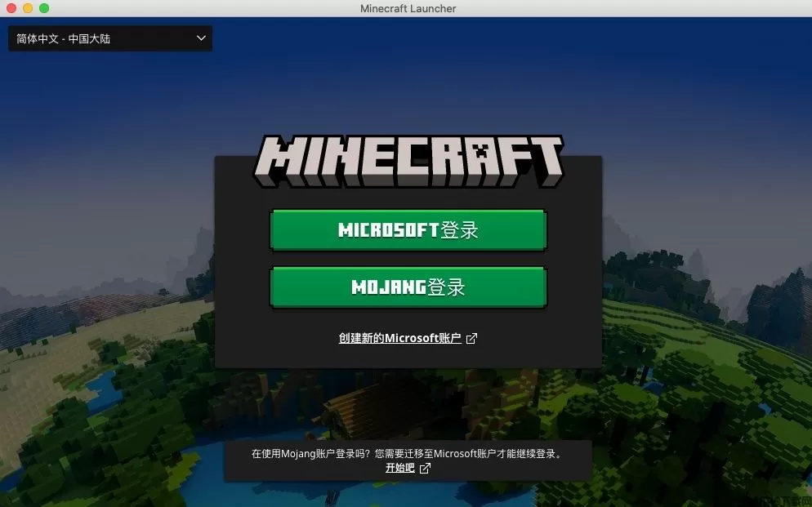Viewport: 812px width, 507px height.
Task: Click the Minecraft Launcher title text
Action: 408,9
